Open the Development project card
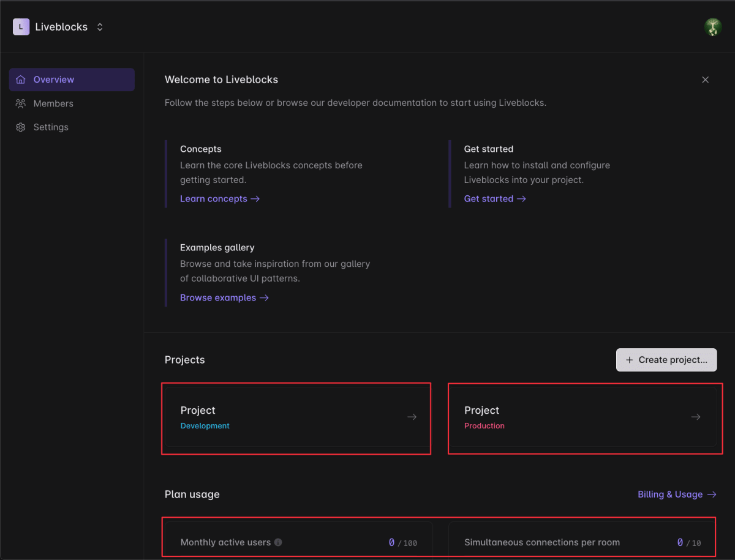This screenshot has height=560, width=735. 298,417
